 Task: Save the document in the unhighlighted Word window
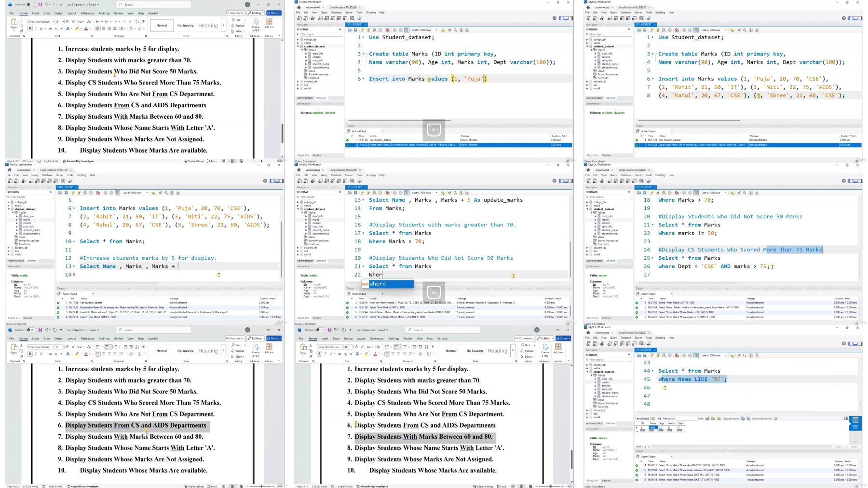click(41, 5)
